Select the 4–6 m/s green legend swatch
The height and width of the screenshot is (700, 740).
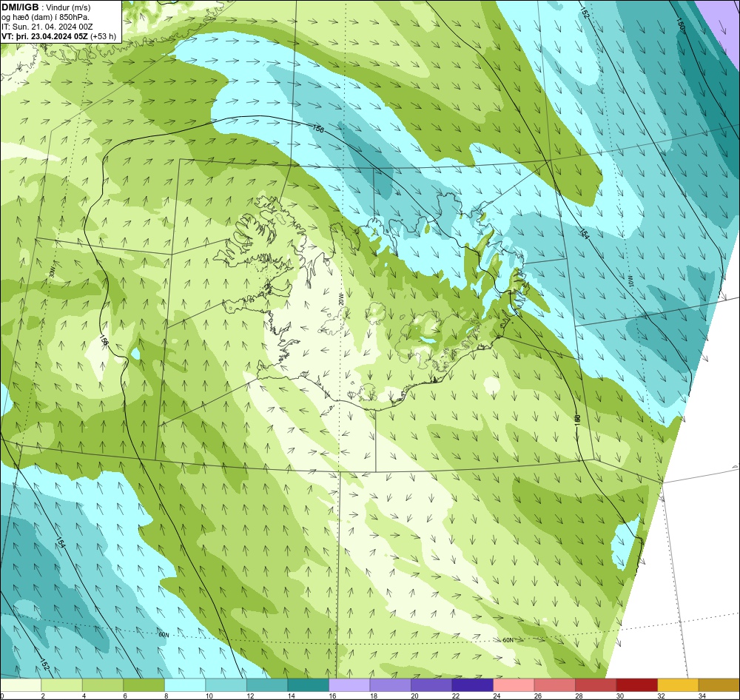point(103,684)
